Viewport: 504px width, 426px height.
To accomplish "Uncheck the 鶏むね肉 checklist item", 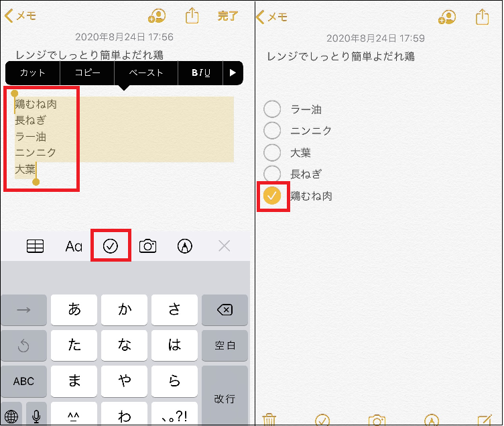I will 272,196.
